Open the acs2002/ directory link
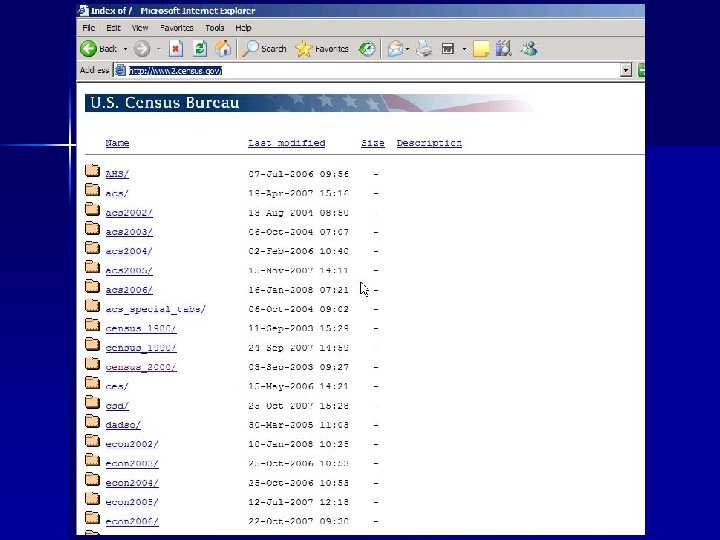The width and height of the screenshot is (720, 540). tap(129, 213)
